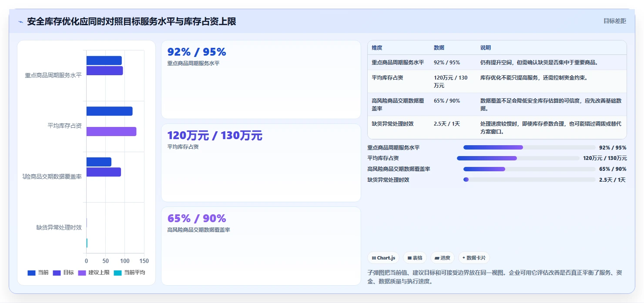
Task: Click explanation 数据覆盖不足会降低安全库存估算
Action: 551,104
